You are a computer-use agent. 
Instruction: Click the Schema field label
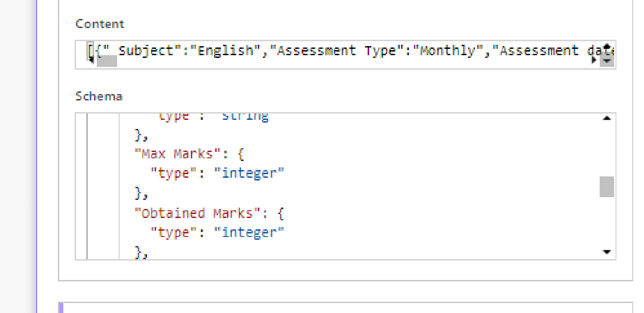tap(99, 96)
